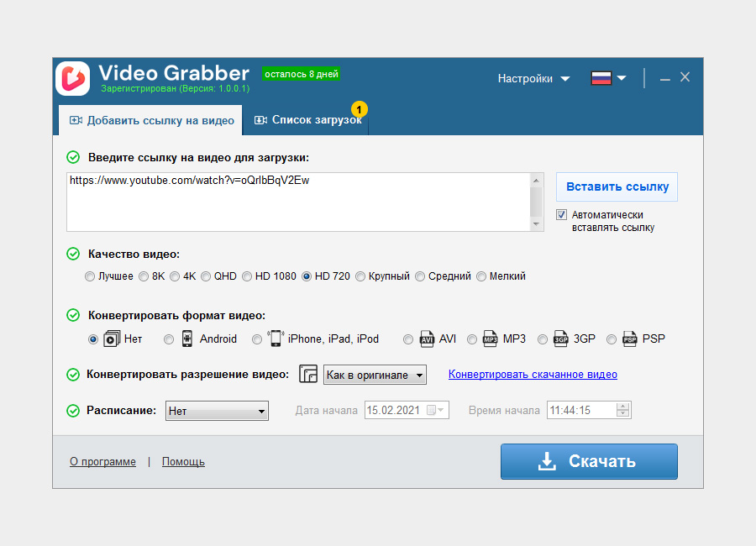Viewport: 756px width, 546px height.
Task: Choose the PSP conversion format icon
Action: pos(629,339)
